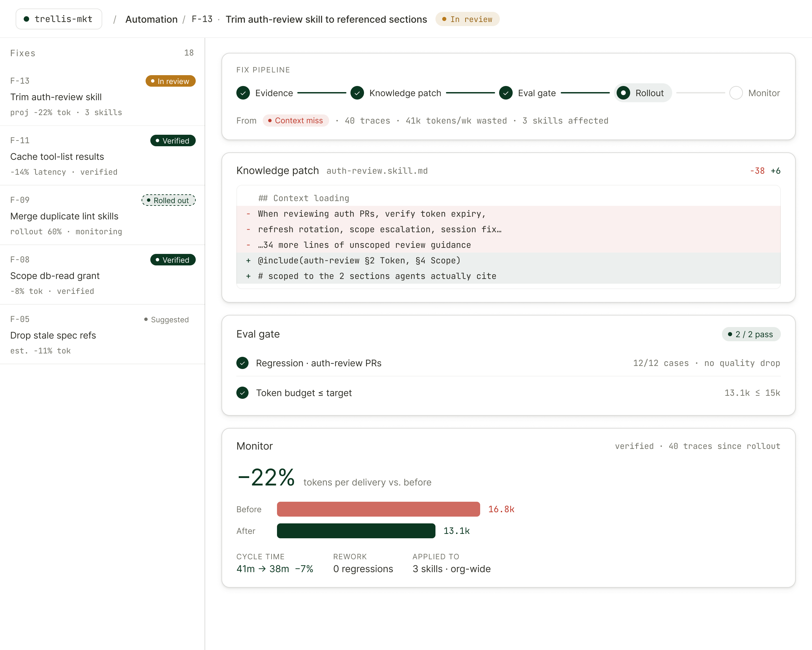Image resolution: width=812 pixels, height=650 pixels.
Task: Click the Knowledge patch step checkmark icon
Action: tap(357, 93)
